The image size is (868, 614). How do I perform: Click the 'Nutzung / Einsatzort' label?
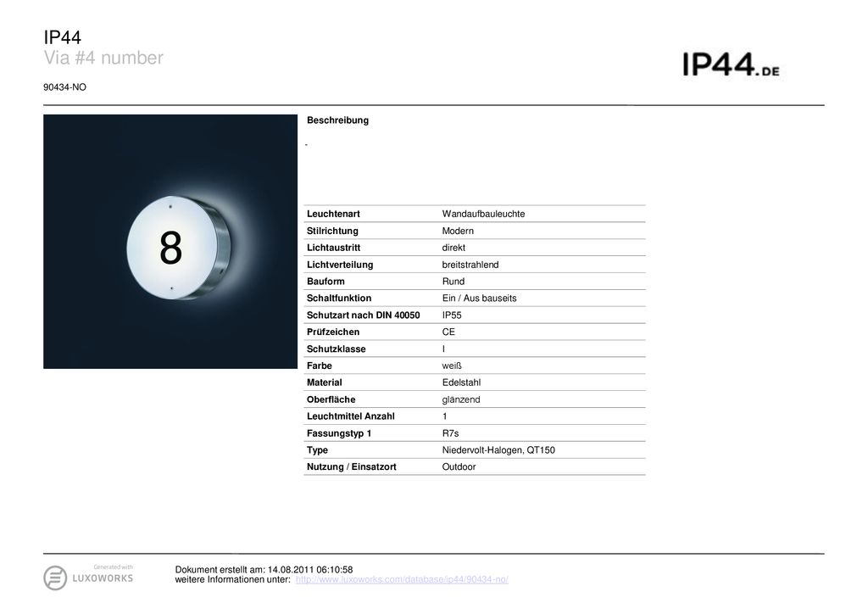352,466
